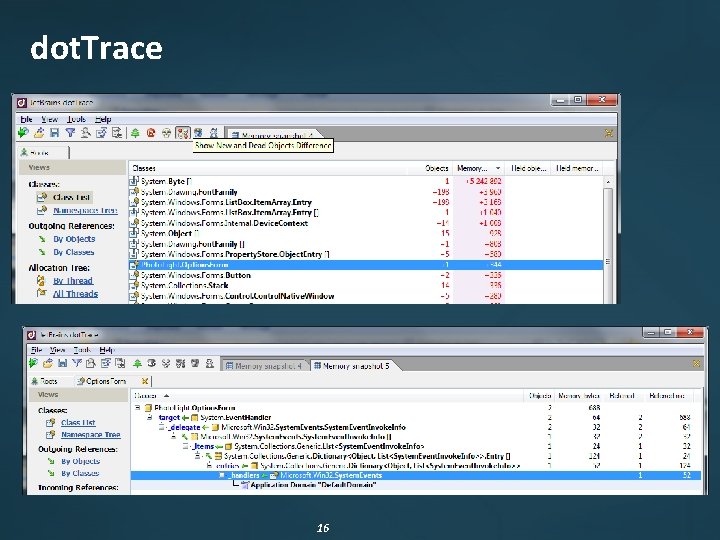Close the Options Form tab with X
This screenshot has height=540, width=720.
tap(145, 381)
